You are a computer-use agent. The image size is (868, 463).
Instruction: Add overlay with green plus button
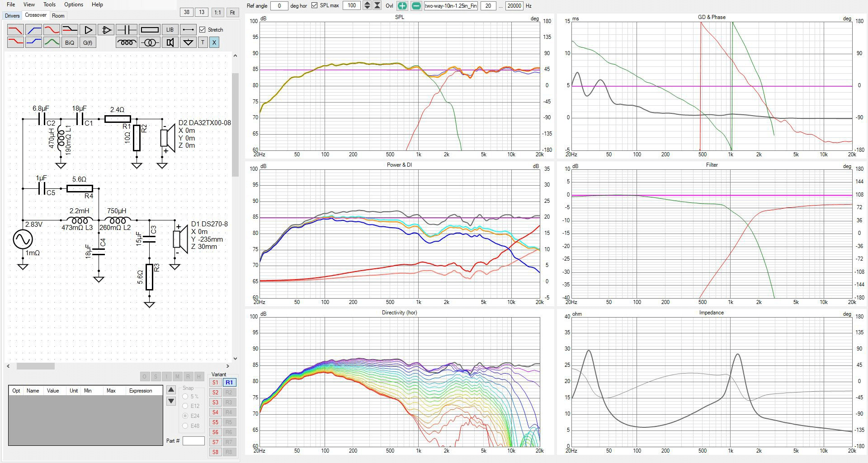click(x=402, y=6)
